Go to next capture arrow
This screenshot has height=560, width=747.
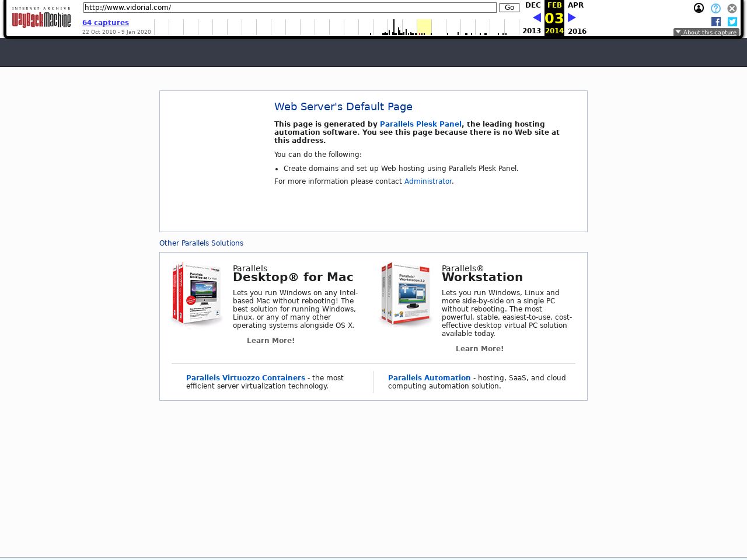572,17
